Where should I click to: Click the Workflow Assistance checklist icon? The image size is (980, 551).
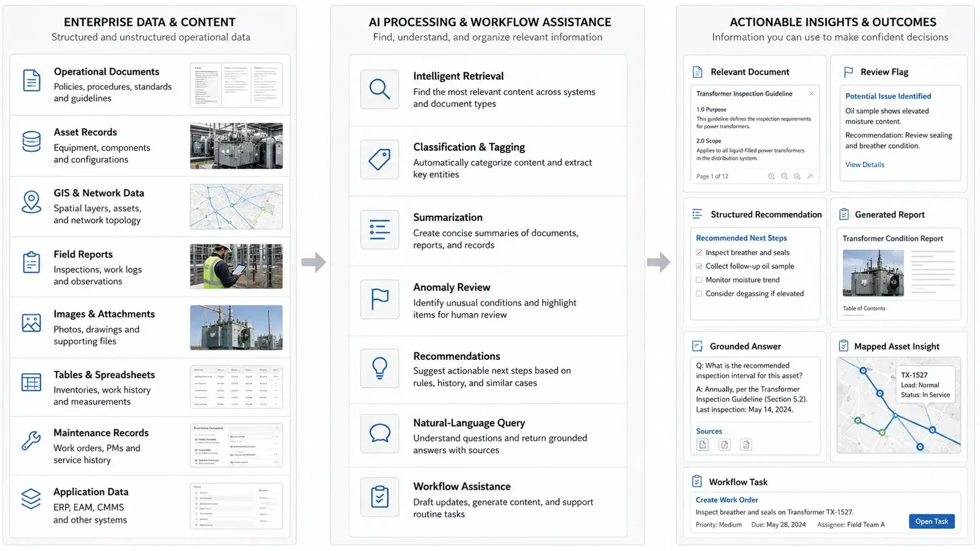tap(380, 497)
